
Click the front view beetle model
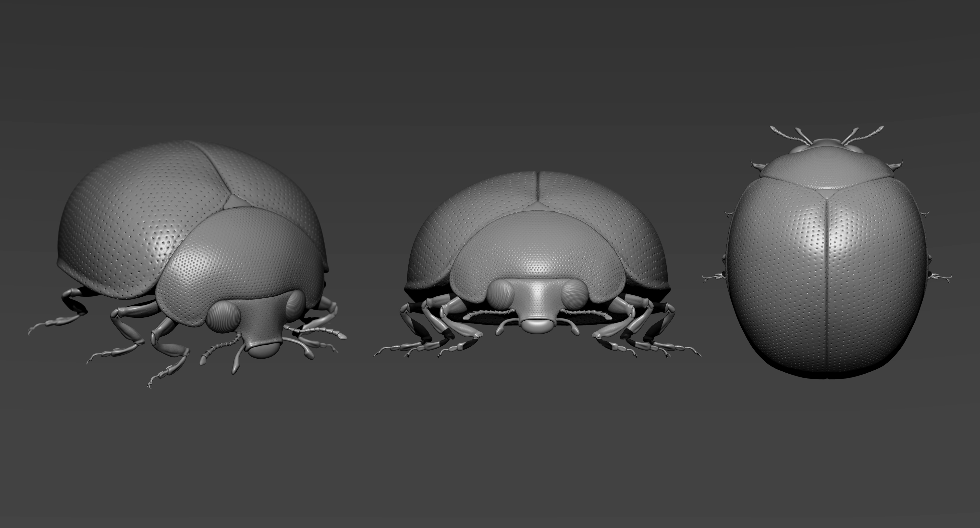click(x=537, y=264)
